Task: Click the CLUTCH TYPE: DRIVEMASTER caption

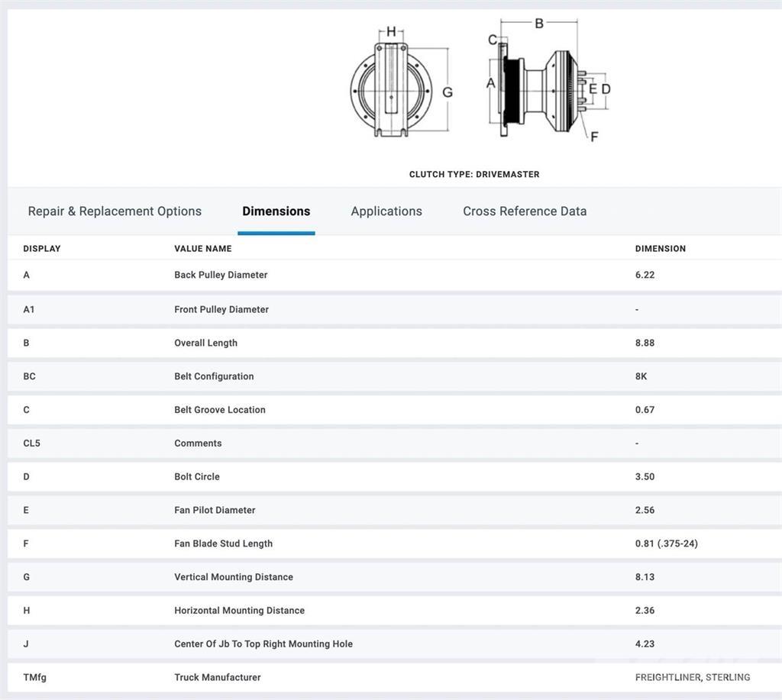Action: click(474, 175)
